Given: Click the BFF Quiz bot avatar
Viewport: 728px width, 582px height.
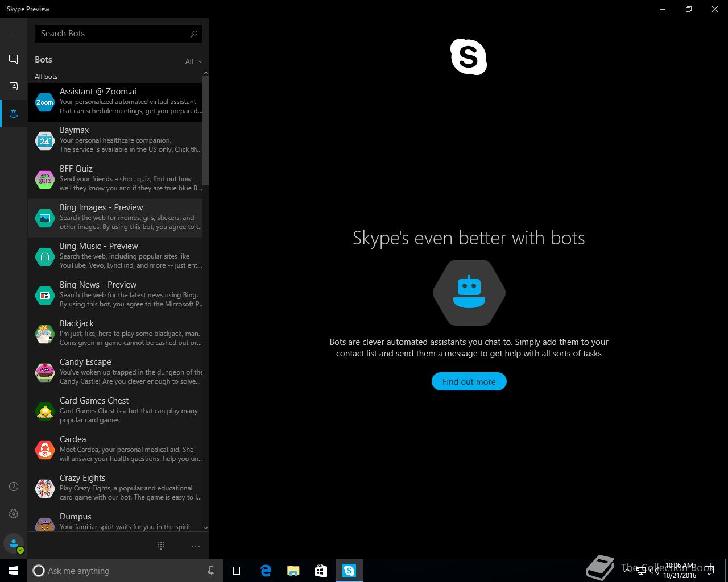Looking at the screenshot, I should point(45,180).
